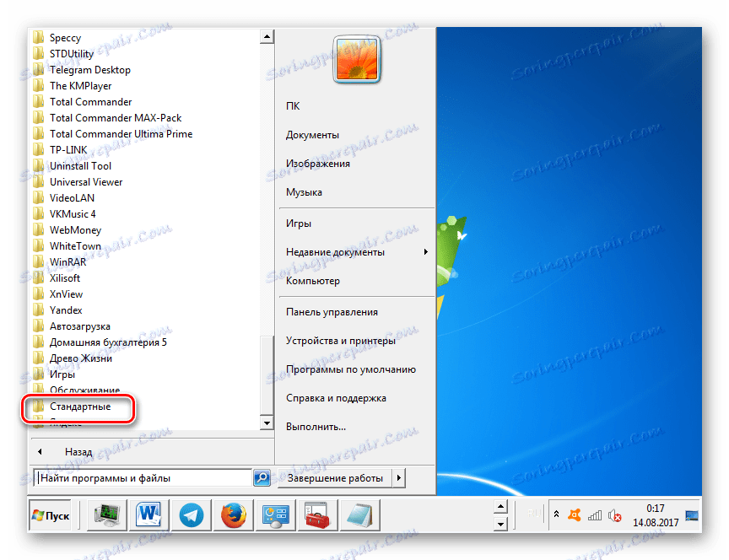Click Выполнить... command
The image size is (729, 560).
[316, 427]
